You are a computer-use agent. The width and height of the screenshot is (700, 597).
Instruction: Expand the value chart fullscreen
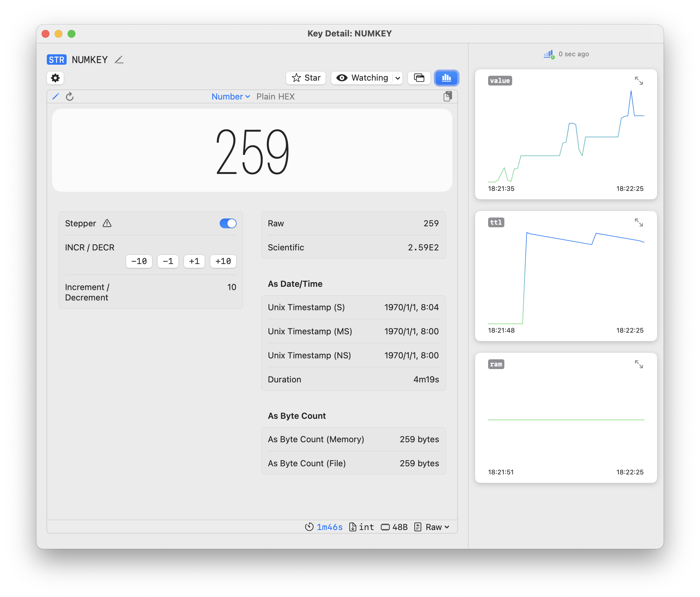click(x=638, y=81)
